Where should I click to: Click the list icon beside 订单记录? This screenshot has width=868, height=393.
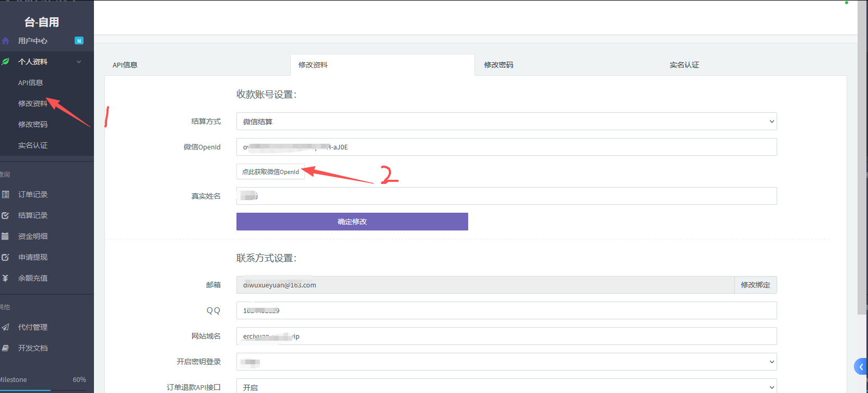(6, 194)
